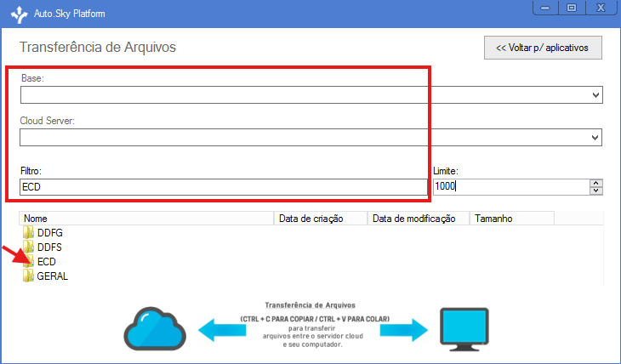The image size is (621, 364).
Task: Select the DDFS folder icon
Action: 28,247
